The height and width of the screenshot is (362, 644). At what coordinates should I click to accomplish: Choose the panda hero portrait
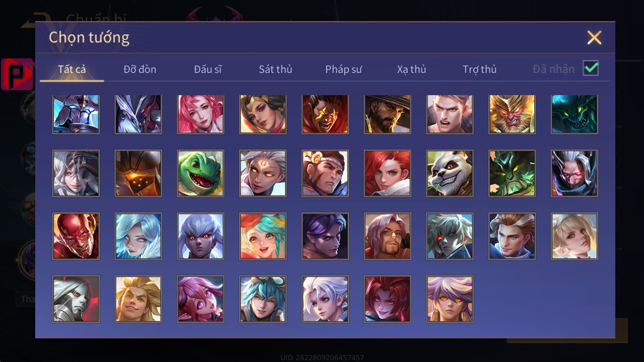(450, 173)
